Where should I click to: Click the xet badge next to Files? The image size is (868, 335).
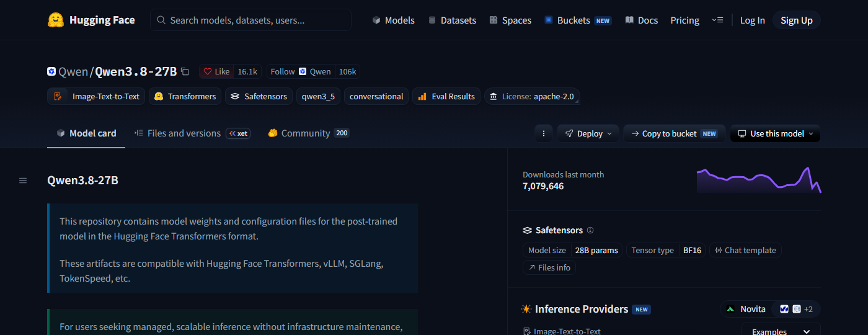tap(238, 133)
